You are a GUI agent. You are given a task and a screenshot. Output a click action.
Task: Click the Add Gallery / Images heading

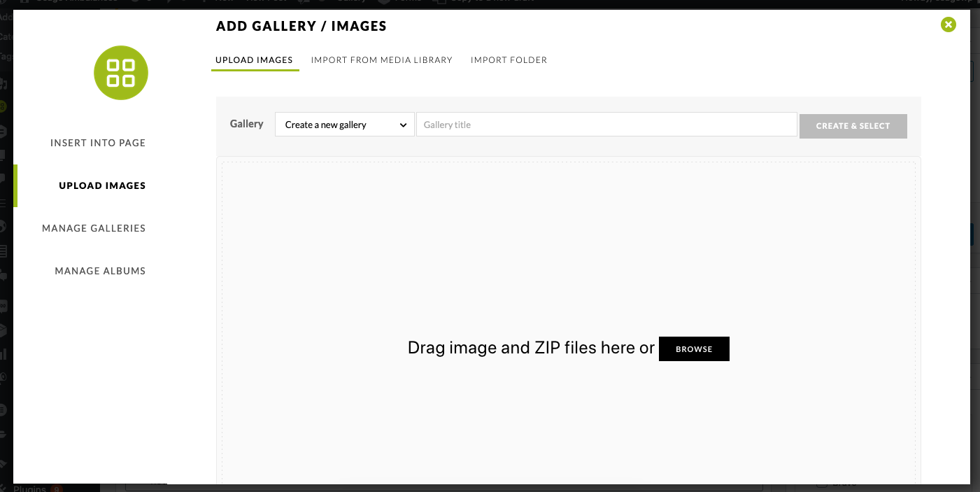301,26
